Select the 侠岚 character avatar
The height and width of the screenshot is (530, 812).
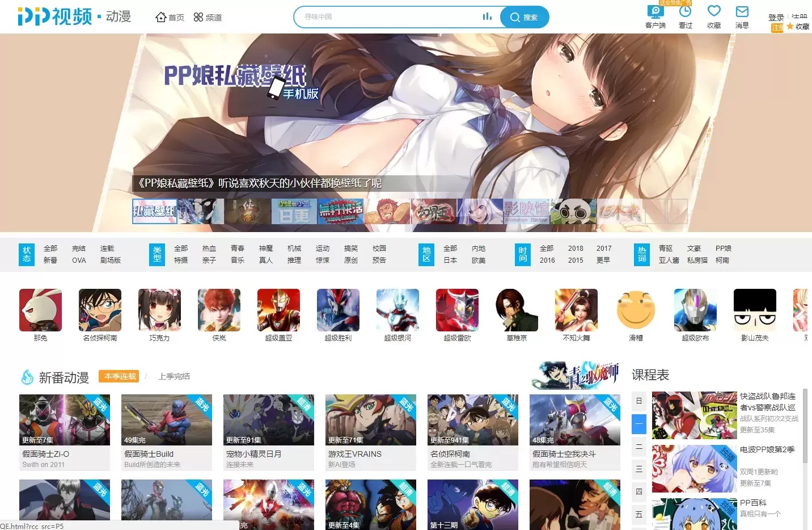[219, 310]
